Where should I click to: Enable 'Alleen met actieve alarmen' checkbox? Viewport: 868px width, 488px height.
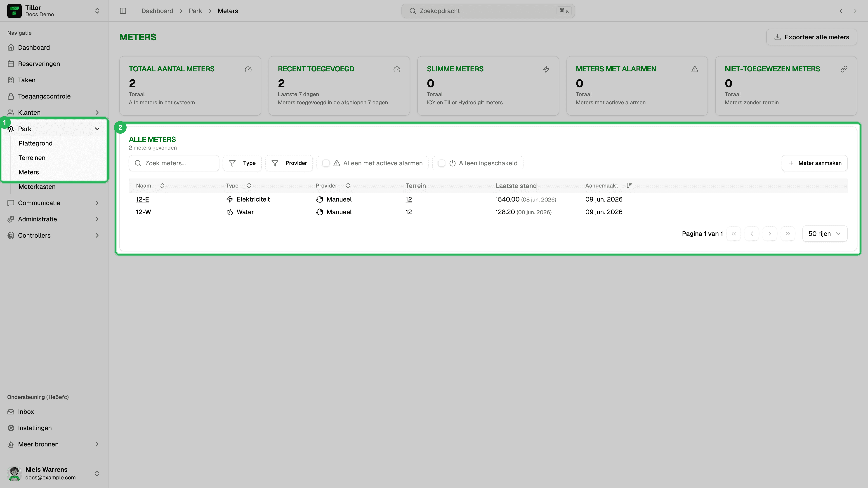(x=326, y=163)
